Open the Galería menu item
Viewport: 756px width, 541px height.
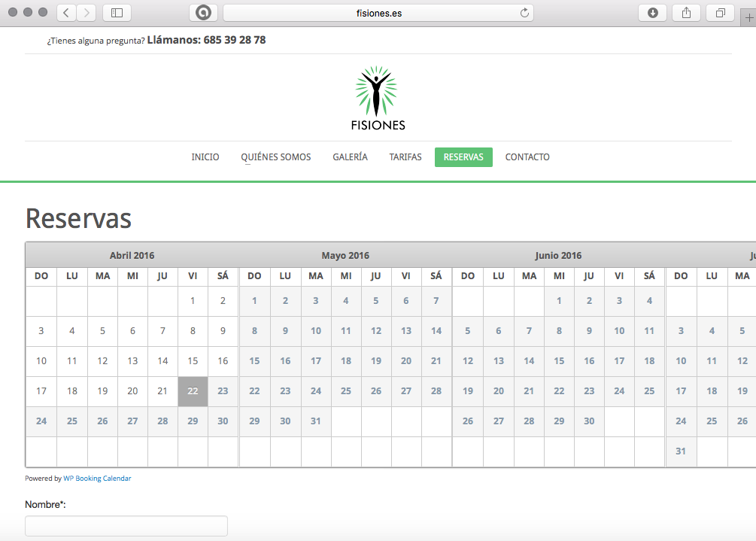coord(350,157)
